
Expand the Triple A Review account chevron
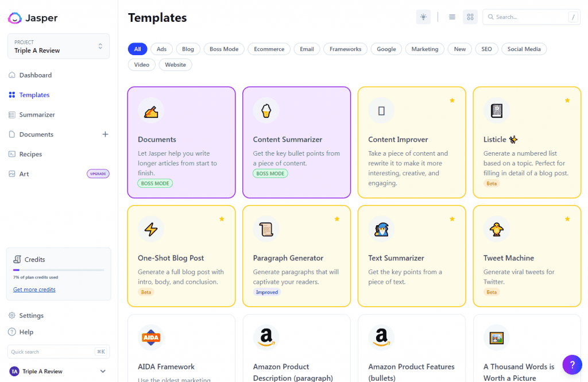(103, 372)
